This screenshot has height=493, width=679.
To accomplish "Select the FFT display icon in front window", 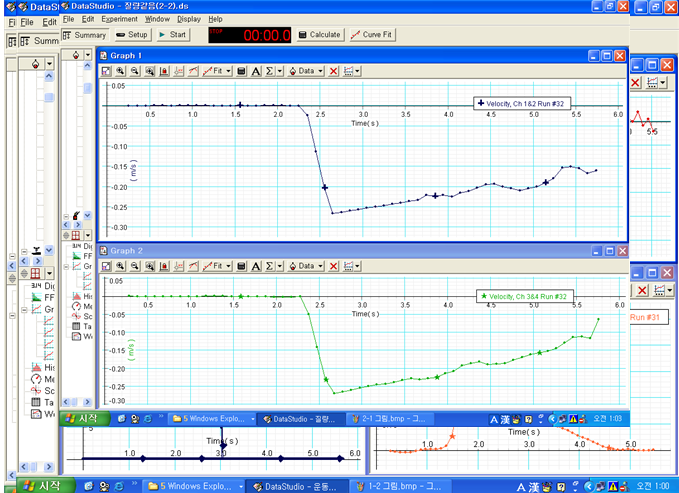I will click(77, 256).
